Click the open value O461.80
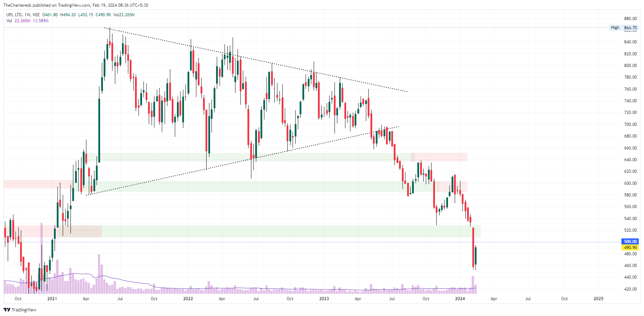 (50, 15)
